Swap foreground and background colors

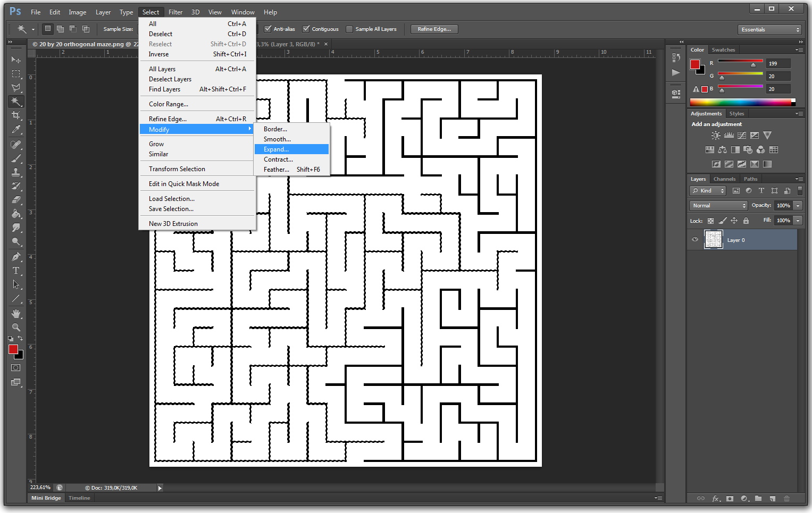click(x=20, y=338)
